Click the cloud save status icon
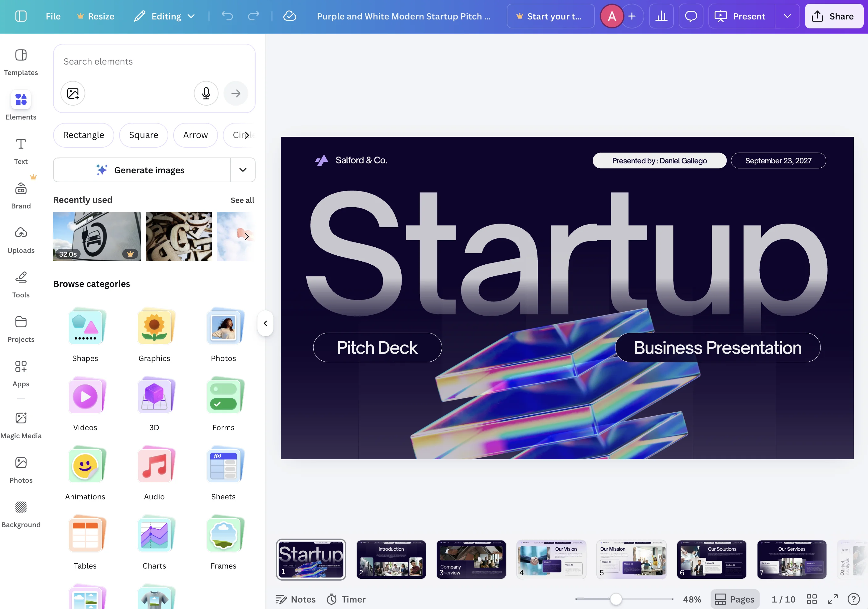 (x=290, y=16)
